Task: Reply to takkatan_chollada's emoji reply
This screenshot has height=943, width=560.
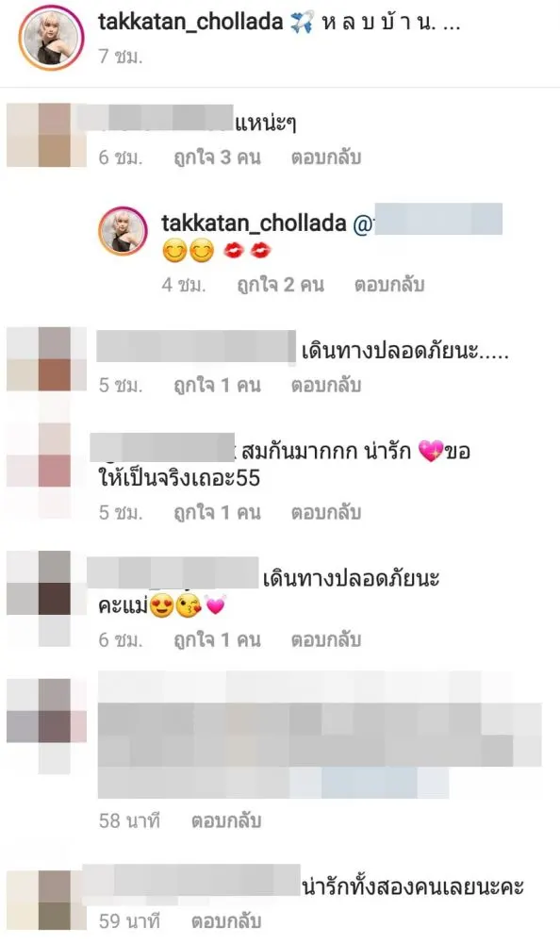Action: pos(389,285)
